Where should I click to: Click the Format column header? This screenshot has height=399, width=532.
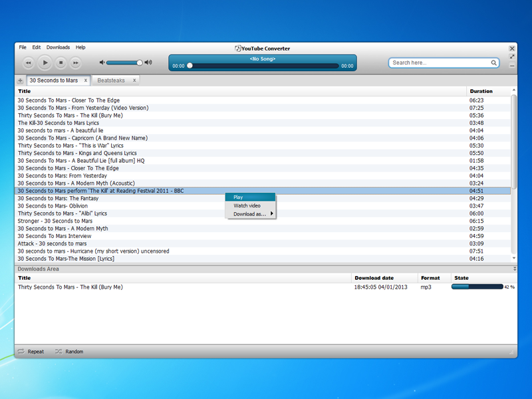(x=434, y=278)
